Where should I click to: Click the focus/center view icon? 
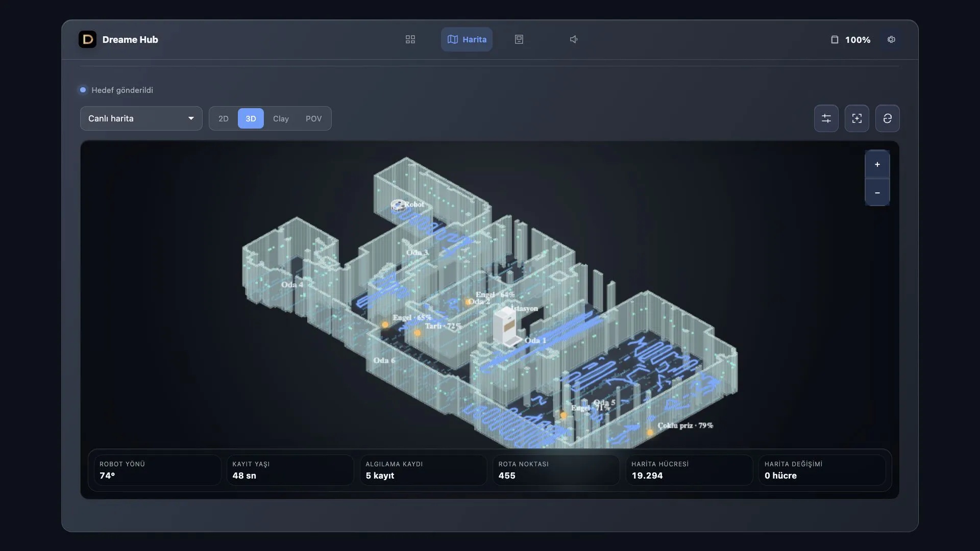tap(857, 118)
